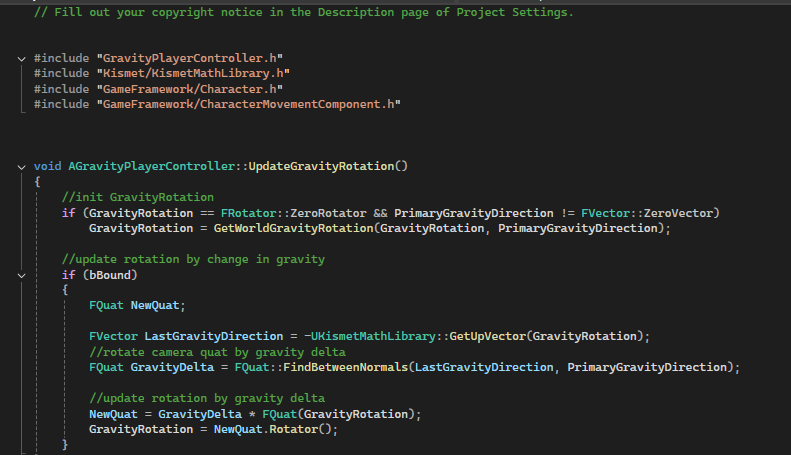This screenshot has width=791, height=455.
Task: Collapse the if (bBound) block arrow
Action: [21, 275]
